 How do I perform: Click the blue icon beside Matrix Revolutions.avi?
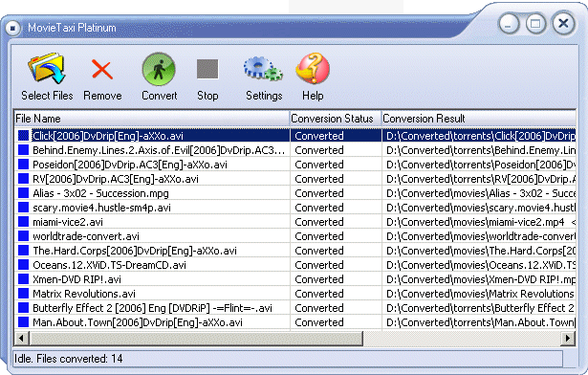[x=24, y=294]
